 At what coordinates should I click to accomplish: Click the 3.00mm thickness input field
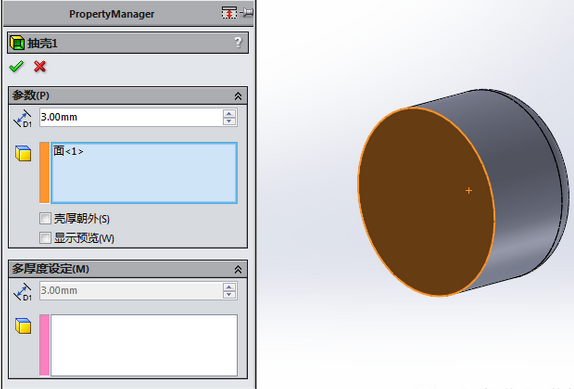click(131, 117)
